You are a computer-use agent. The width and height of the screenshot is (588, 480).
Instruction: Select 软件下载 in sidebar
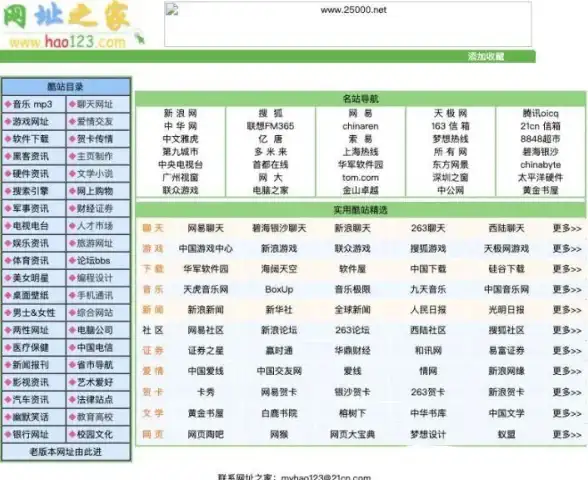point(31,139)
